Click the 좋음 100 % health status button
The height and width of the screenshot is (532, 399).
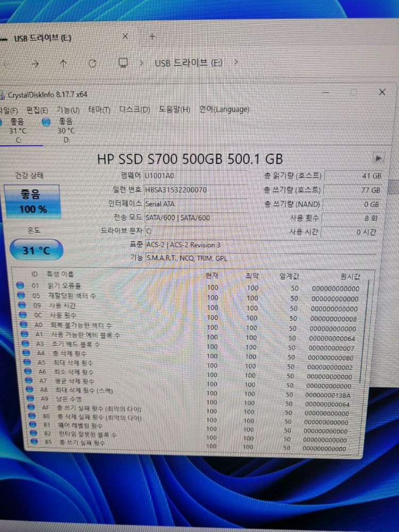(32, 201)
